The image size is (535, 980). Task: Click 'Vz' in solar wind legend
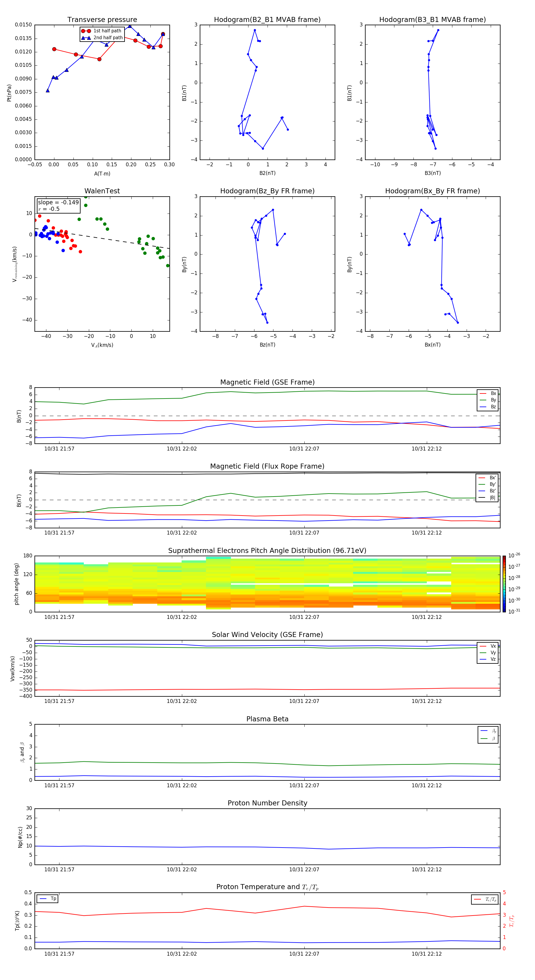coord(488,660)
